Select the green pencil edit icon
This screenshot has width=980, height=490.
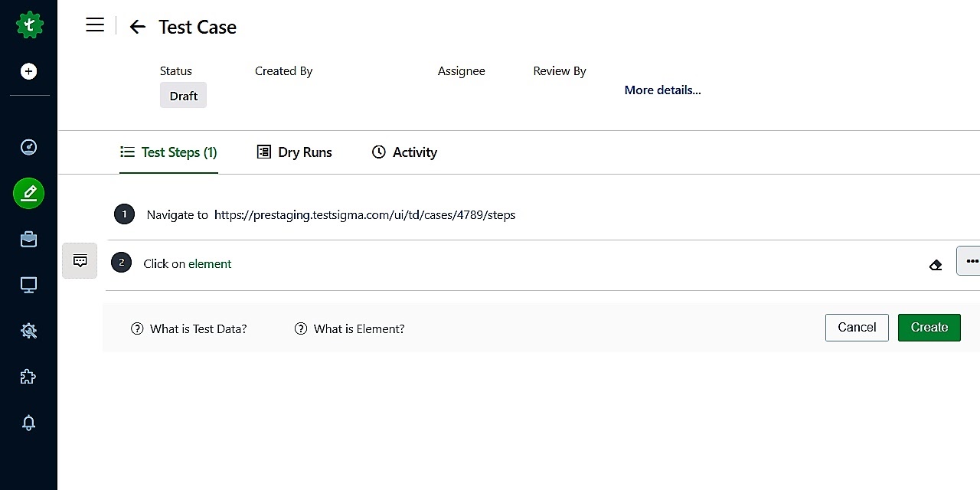28,193
